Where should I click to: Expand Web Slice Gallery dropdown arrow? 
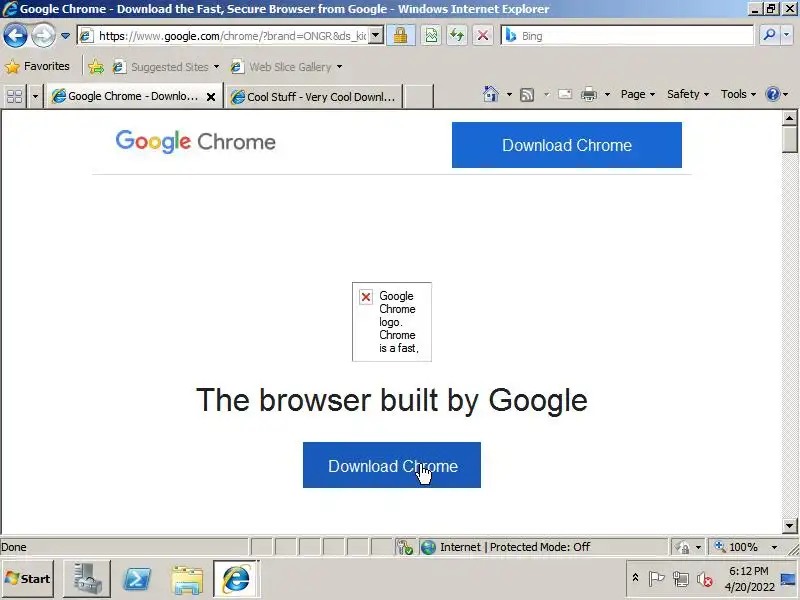[339, 67]
